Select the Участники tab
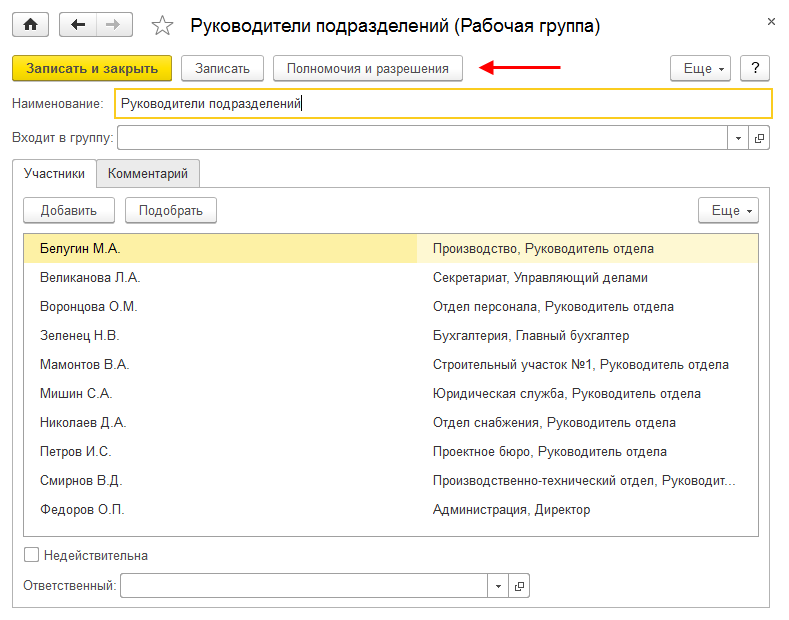 [x=55, y=173]
